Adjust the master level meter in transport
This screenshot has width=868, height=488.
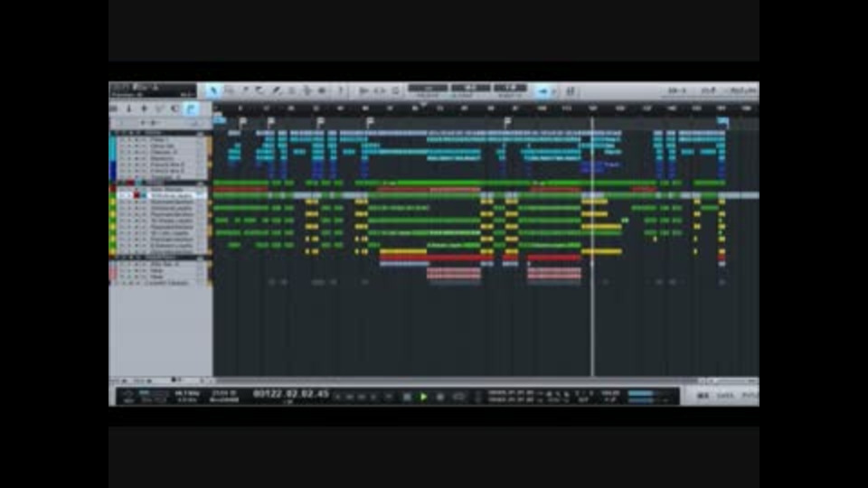[x=648, y=396]
